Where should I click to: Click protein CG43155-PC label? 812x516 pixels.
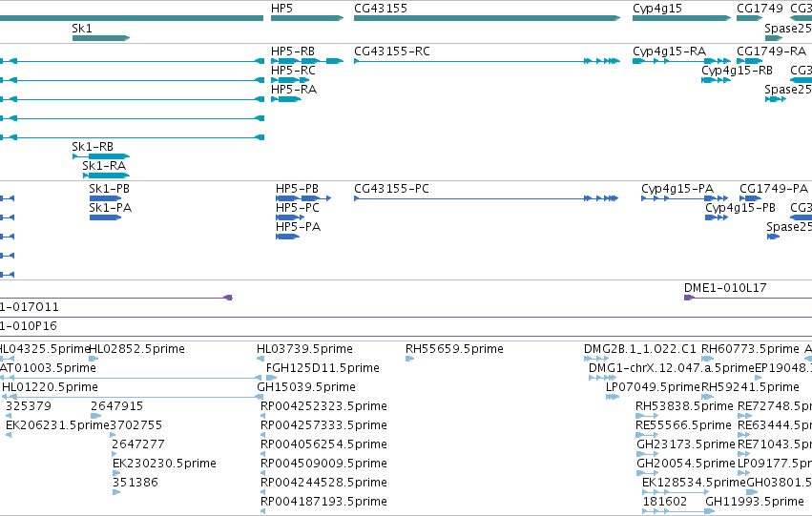391,189
